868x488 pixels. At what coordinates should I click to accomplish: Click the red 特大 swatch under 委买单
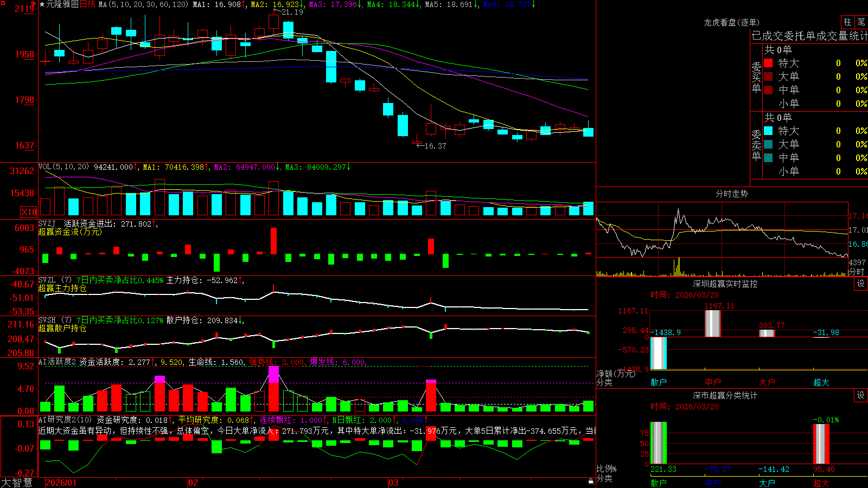click(x=768, y=63)
